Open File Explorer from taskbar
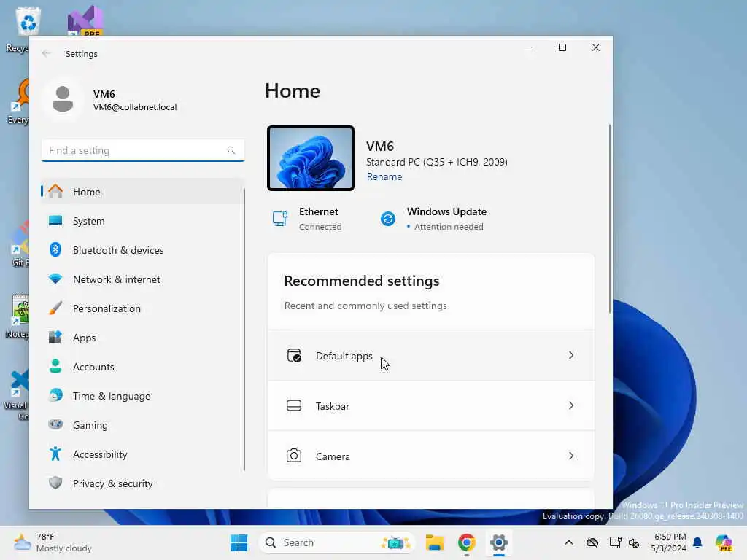The height and width of the screenshot is (560, 747). click(x=435, y=542)
